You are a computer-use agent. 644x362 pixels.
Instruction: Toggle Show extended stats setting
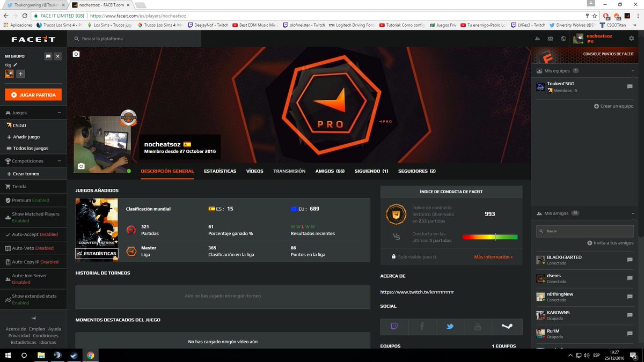tap(33, 299)
